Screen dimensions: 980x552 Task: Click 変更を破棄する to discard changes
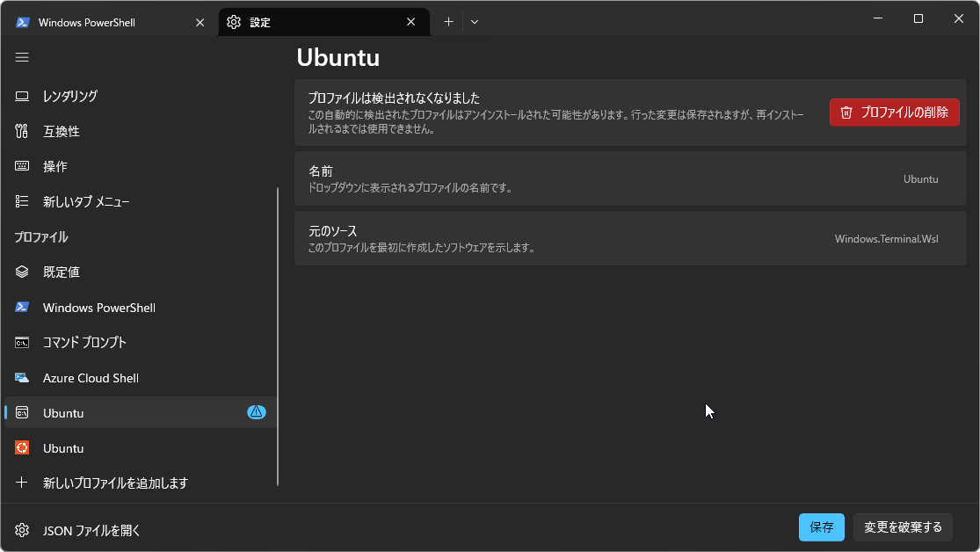pos(903,527)
